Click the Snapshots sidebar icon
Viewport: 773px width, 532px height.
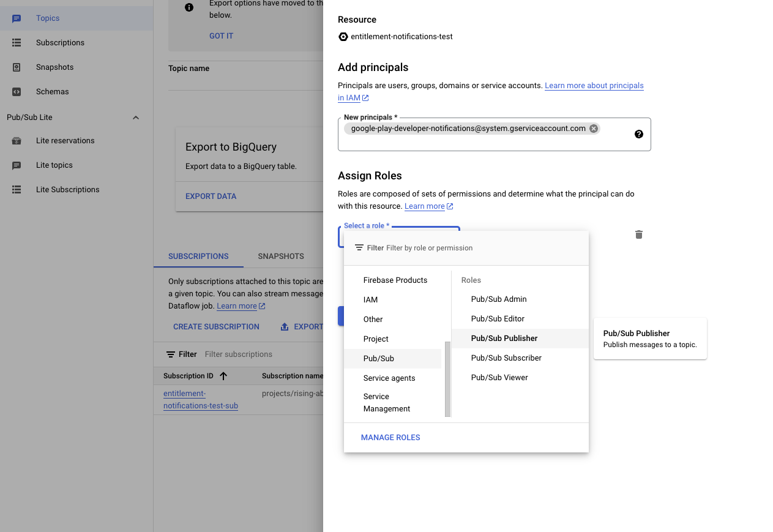(x=17, y=67)
